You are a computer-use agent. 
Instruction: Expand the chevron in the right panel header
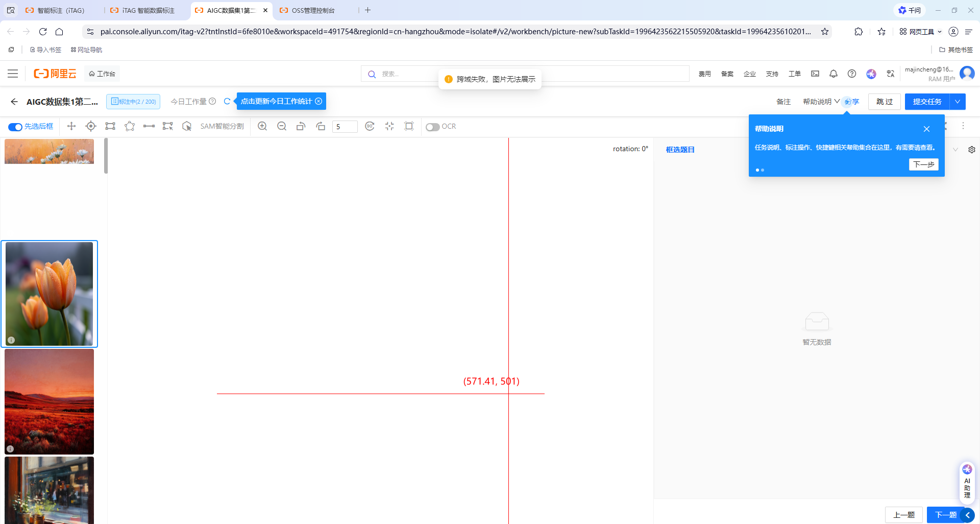[955, 150]
